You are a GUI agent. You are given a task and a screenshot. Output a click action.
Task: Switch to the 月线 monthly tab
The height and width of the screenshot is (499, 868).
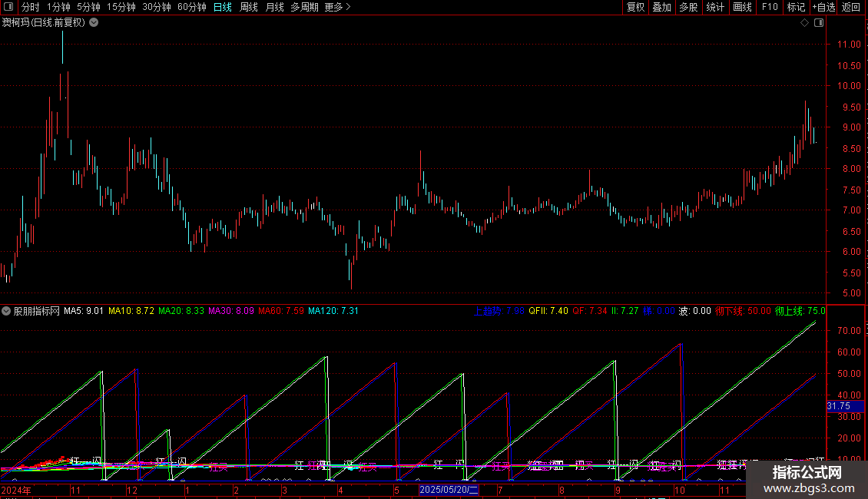pyautogui.click(x=274, y=7)
